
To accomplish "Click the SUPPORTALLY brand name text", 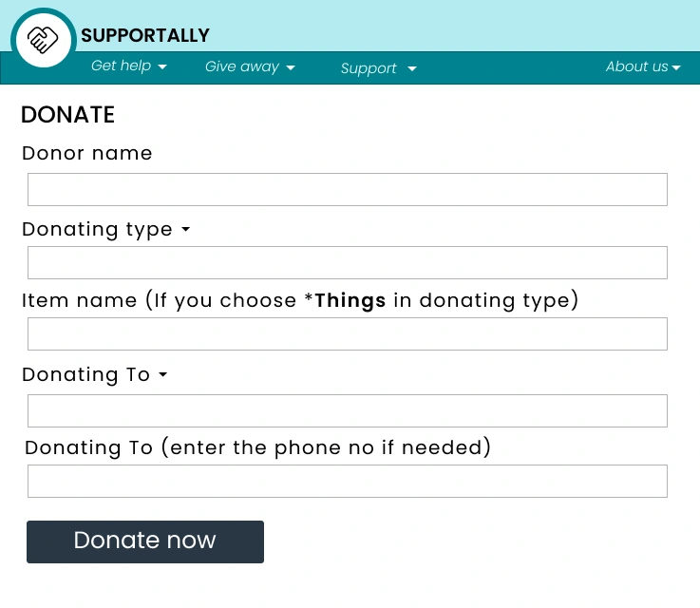I will pyautogui.click(x=145, y=36).
